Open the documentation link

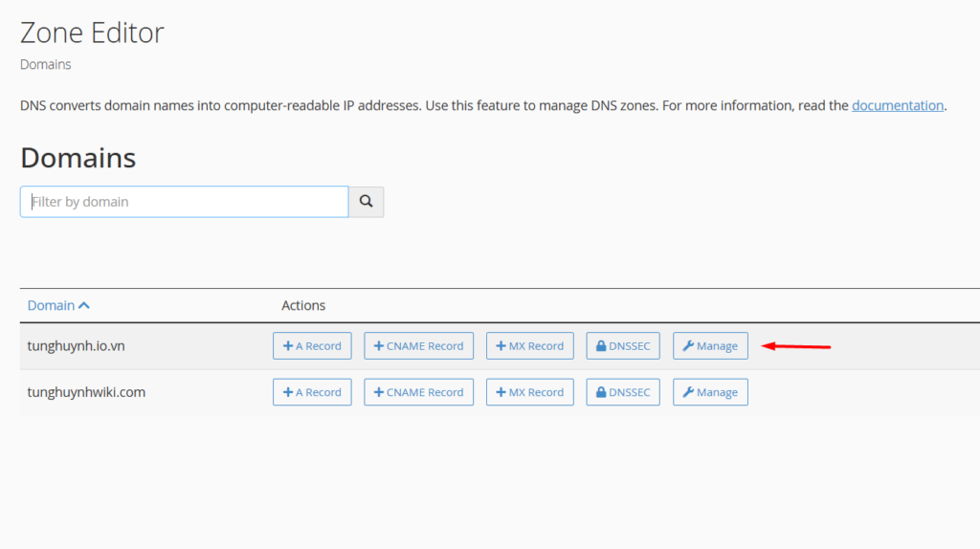[897, 105]
